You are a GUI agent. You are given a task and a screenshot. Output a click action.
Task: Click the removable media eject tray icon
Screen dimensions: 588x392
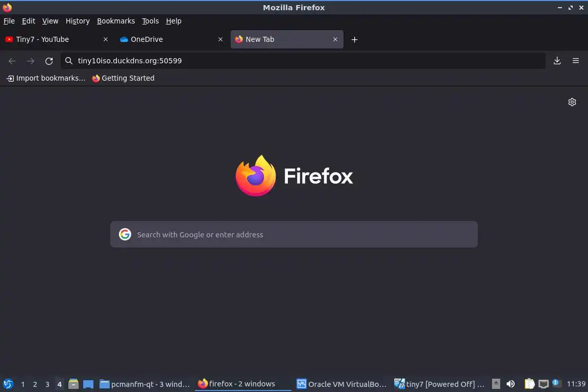[x=496, y=384]
